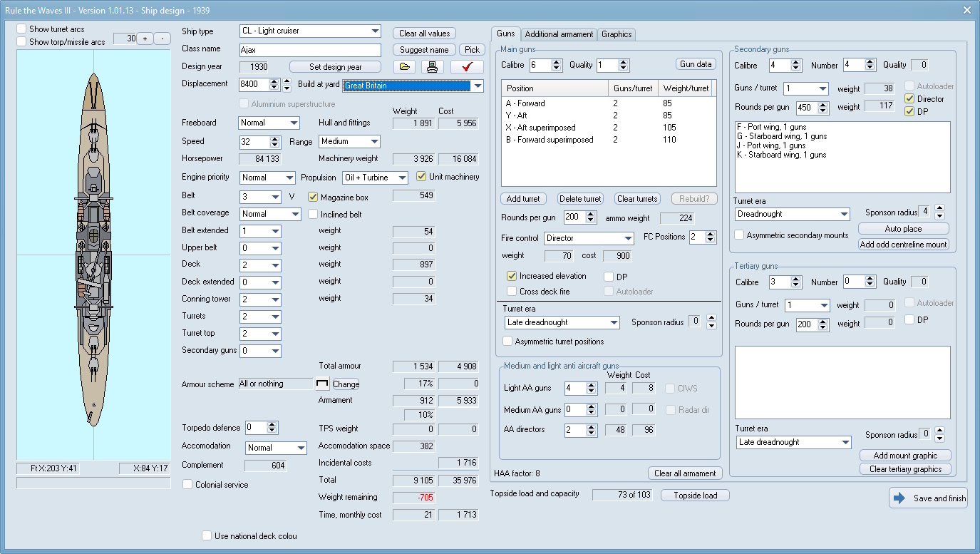Switch to the Additional armament tab
The width and height of the screenshot is (980, 554).
[x=559, y=34]
